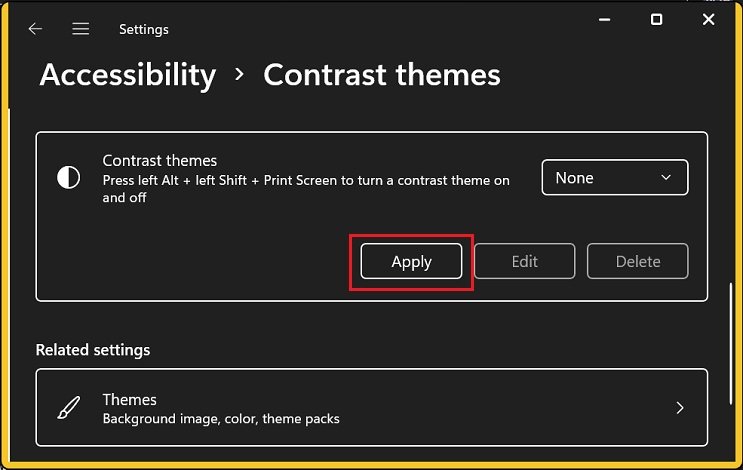
Task: Click the Contrast themes page heading
Action: tap(381, 75)
